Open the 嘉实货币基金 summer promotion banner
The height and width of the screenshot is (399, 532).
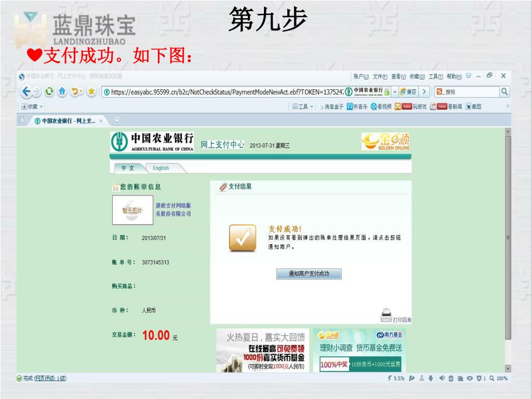point(262,350)
